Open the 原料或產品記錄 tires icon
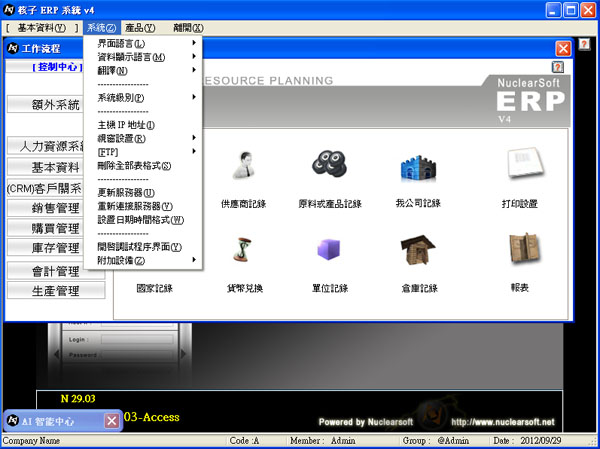 point(329,163)
